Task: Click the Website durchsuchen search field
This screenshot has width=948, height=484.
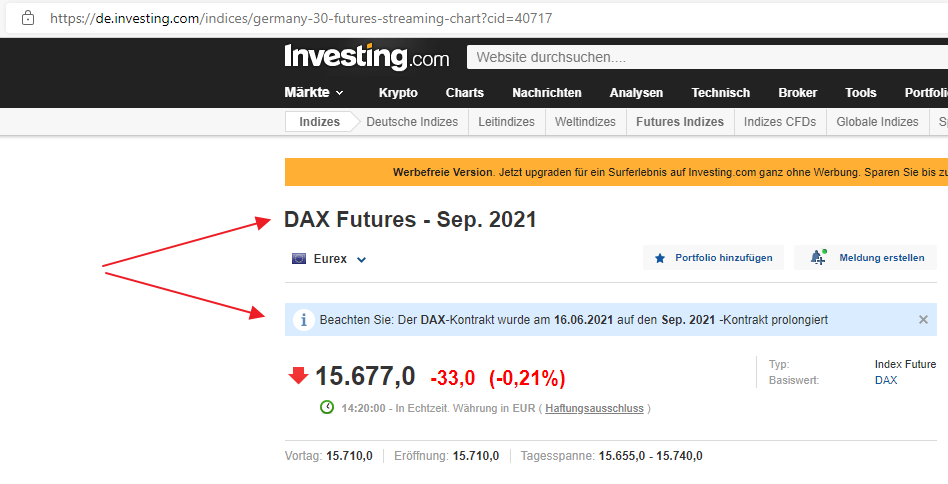Action: [700, 58]
